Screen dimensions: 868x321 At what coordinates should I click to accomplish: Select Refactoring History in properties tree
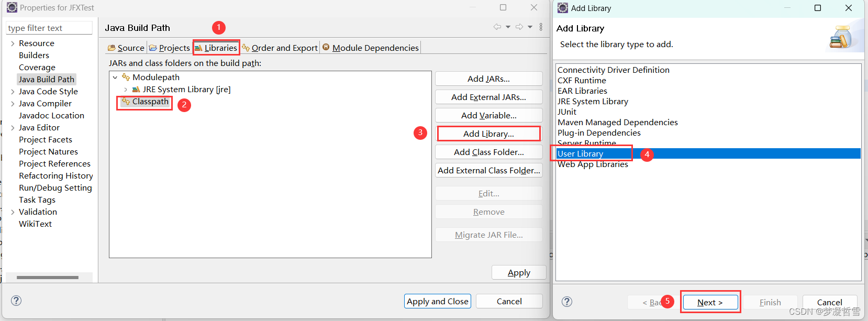point(56,175)
